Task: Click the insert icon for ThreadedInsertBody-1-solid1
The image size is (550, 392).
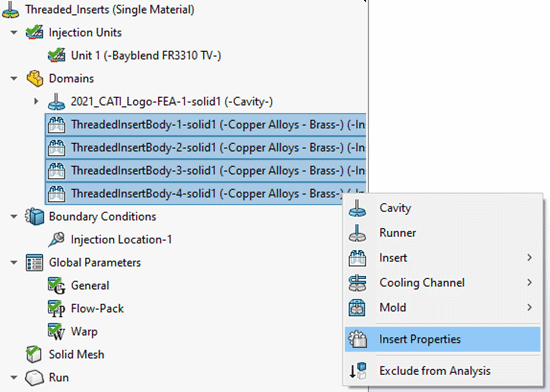Action: pyautogui.click(x=56, y=125)
